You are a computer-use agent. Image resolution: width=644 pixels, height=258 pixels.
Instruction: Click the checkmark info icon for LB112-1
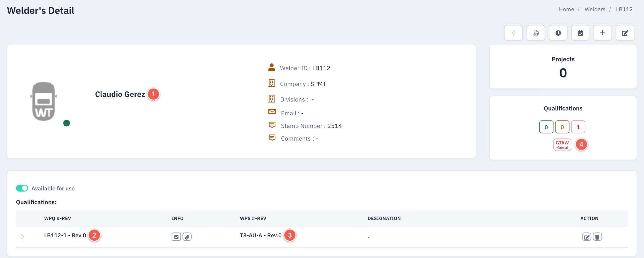click(x=176, y=237)
